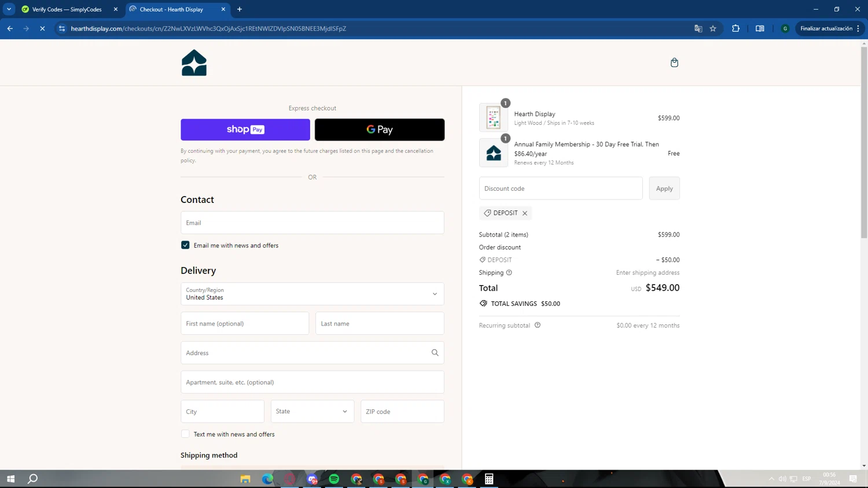Open File Explorer from the taskbar

[x=245, y=479]
